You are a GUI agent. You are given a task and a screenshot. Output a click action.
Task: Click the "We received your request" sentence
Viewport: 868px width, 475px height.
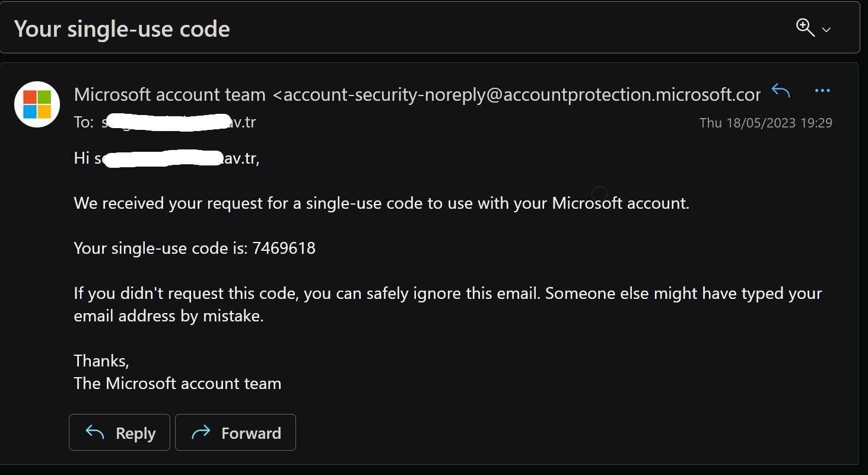point(381,203)
